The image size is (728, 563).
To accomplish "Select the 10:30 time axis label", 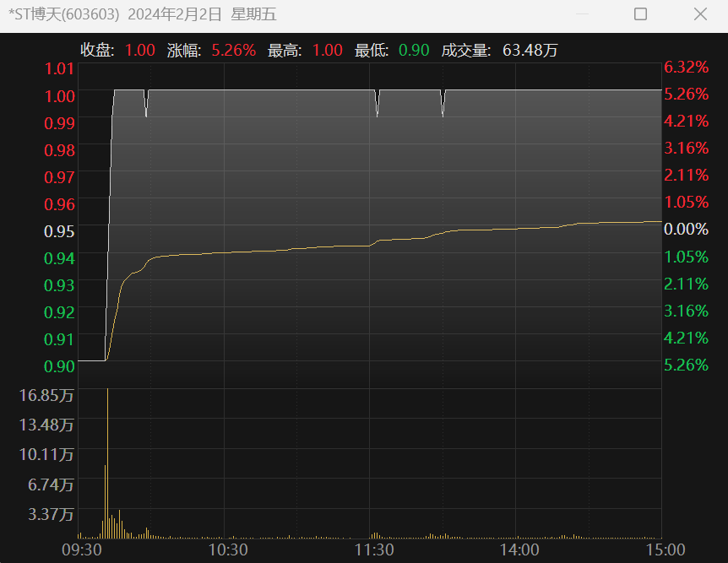I will pos(227,549).
